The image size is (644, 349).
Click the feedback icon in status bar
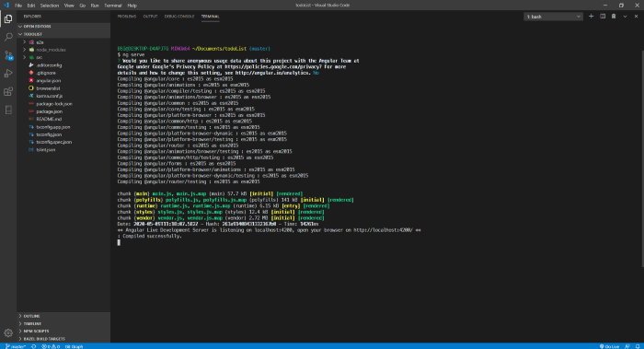pos(627,346)
